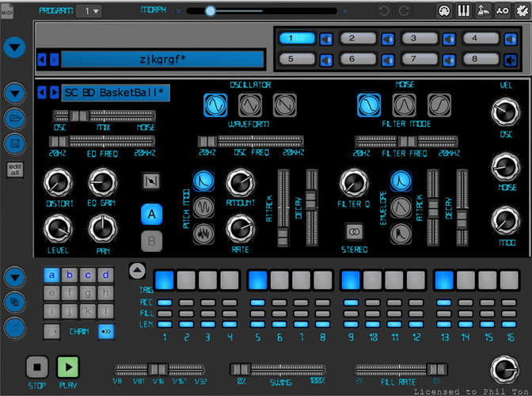Select instrument slot 3
Image resolution: width=532 pixels, height=396 pixels.
coord(420,38)
